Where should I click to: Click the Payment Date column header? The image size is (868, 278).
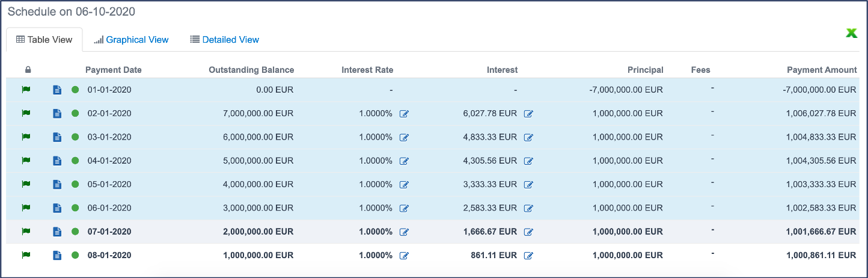point(113,70)
